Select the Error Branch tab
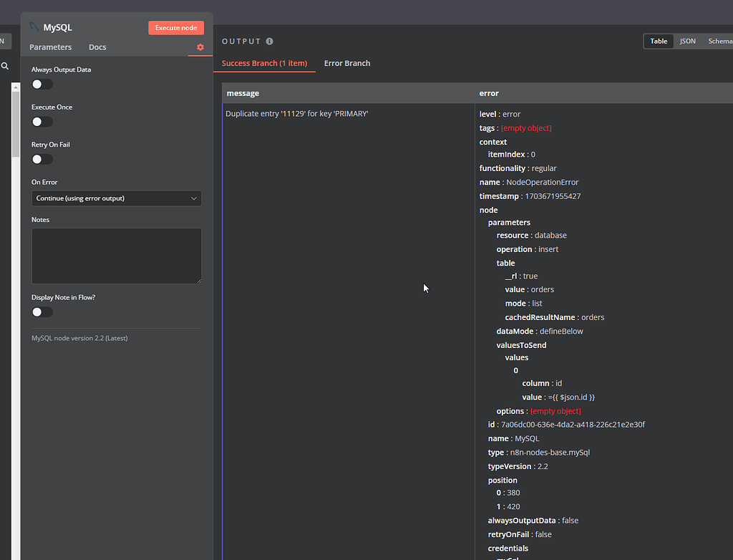 click(347, 63)
